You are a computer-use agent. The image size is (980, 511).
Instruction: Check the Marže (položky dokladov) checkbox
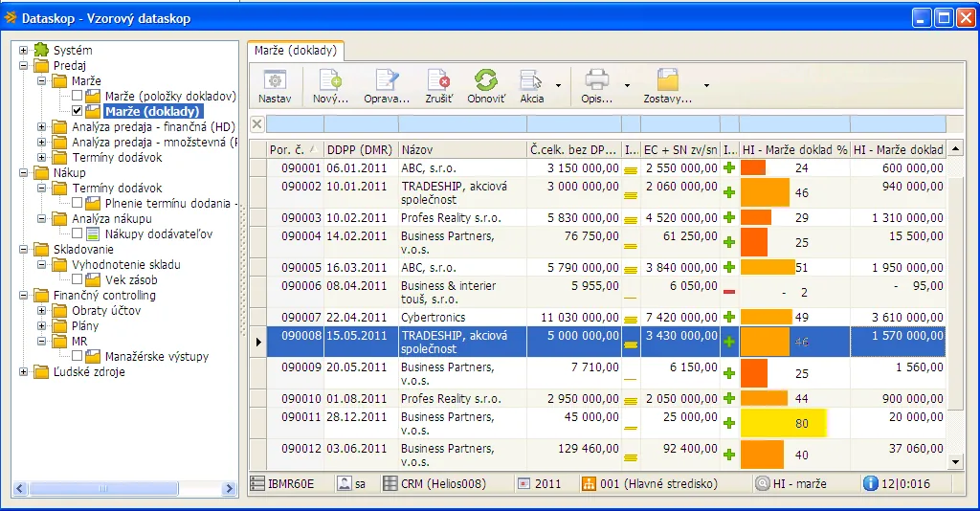(77, 96)
